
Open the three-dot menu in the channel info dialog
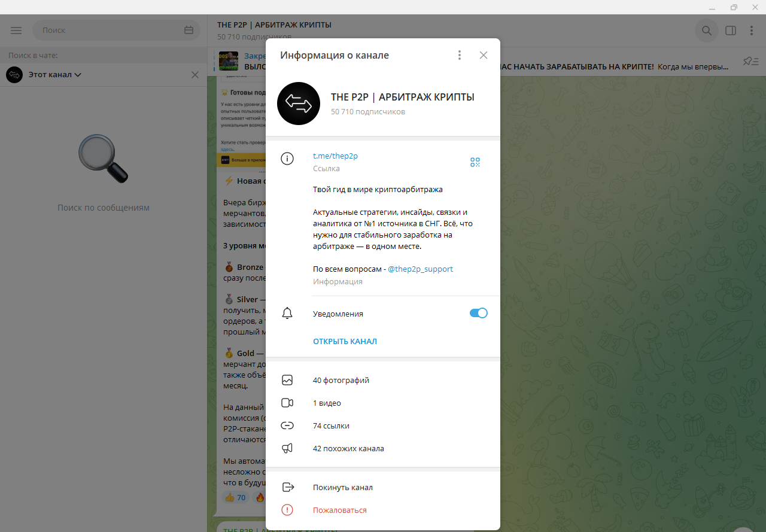tap(460, 55)
